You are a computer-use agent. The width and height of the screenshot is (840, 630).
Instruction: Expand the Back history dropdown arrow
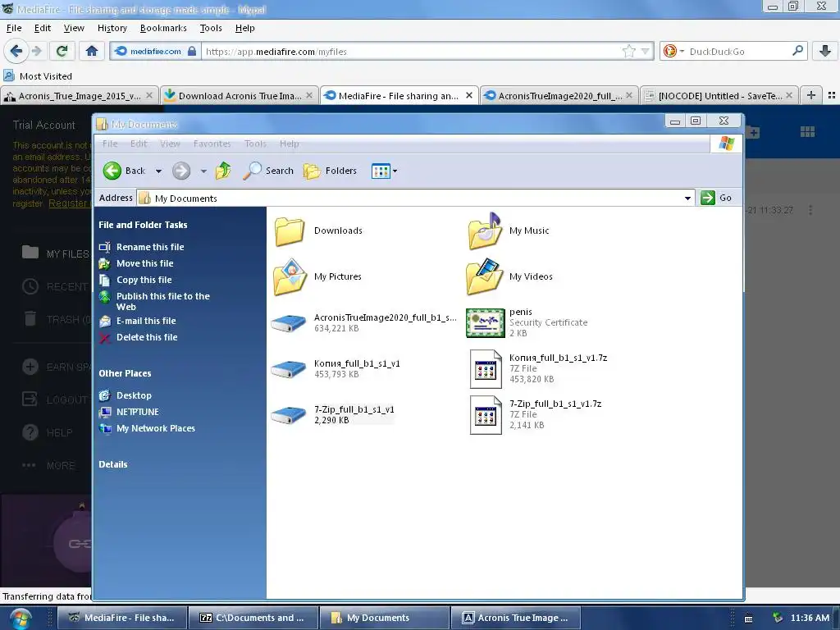[x=158, y=171]
